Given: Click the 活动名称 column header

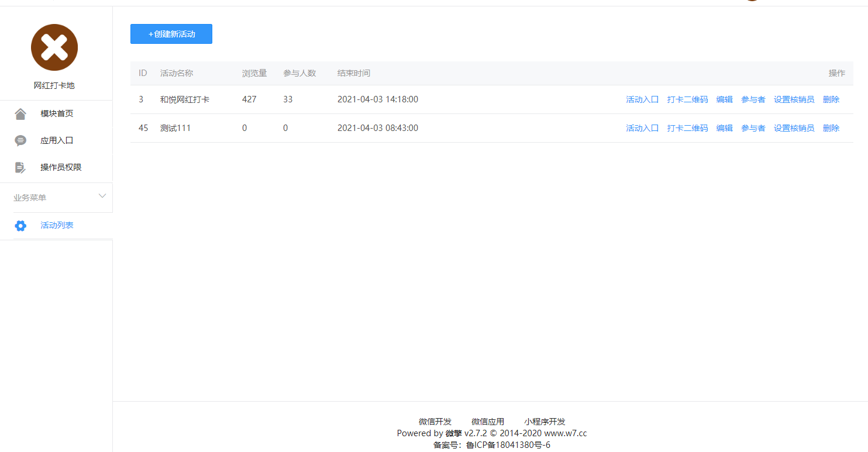Looking at the screenshot, I should (177, 73).
